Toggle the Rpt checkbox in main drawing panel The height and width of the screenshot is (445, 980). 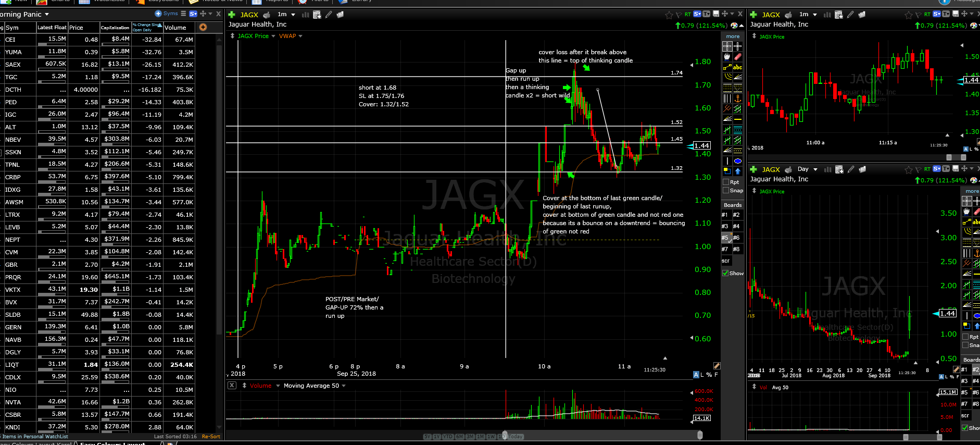(726, 182)
